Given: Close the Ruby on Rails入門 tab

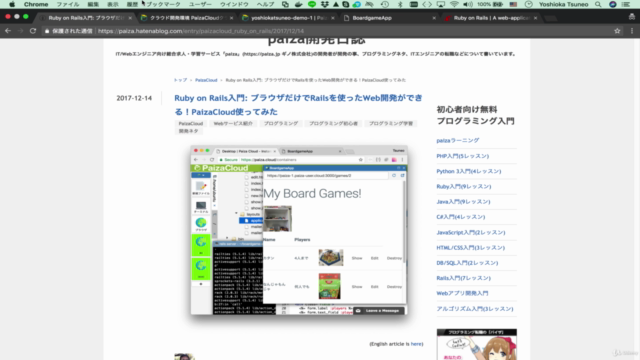Looking at the screenshot, I should click(x=130, y=18).
